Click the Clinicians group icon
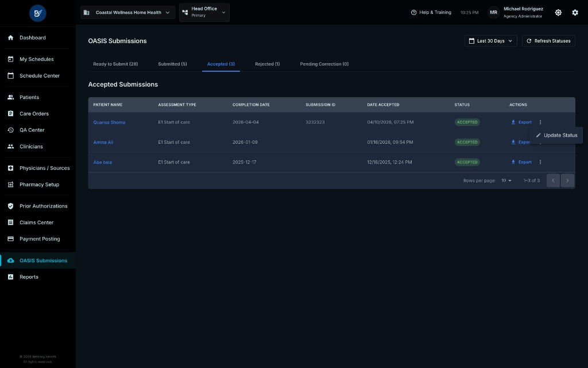Viewport: 588px width, 368px height. pyautogui.click(x=10, y=147)
